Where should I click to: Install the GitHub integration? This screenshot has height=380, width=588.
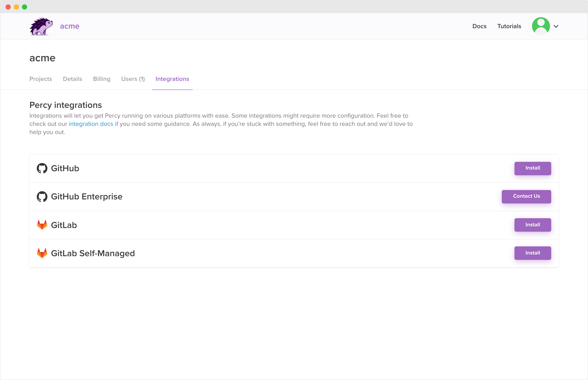coord(532,168)
